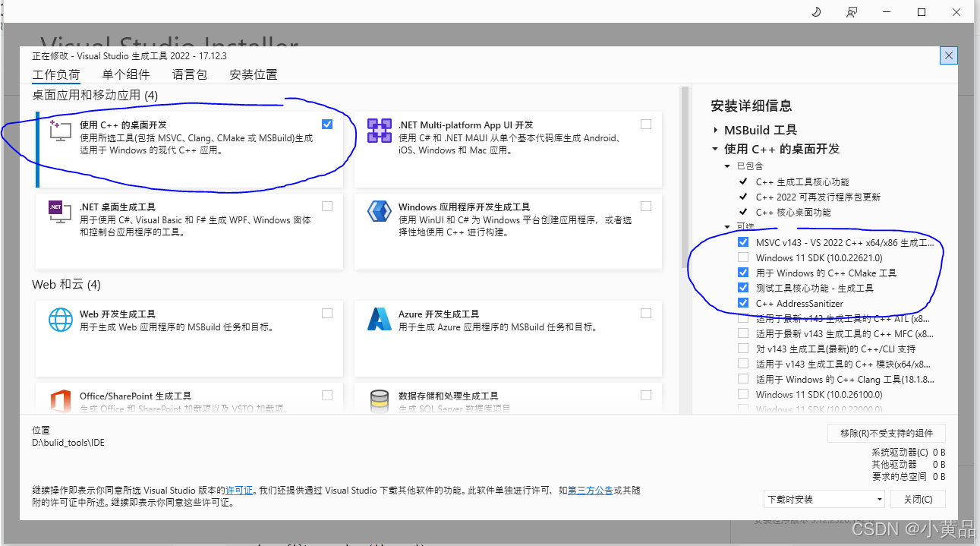980x546 pixels.
Task: Uncheck 用于 Windows 的 C++ CMake 工具
Action: click(743, 273)
